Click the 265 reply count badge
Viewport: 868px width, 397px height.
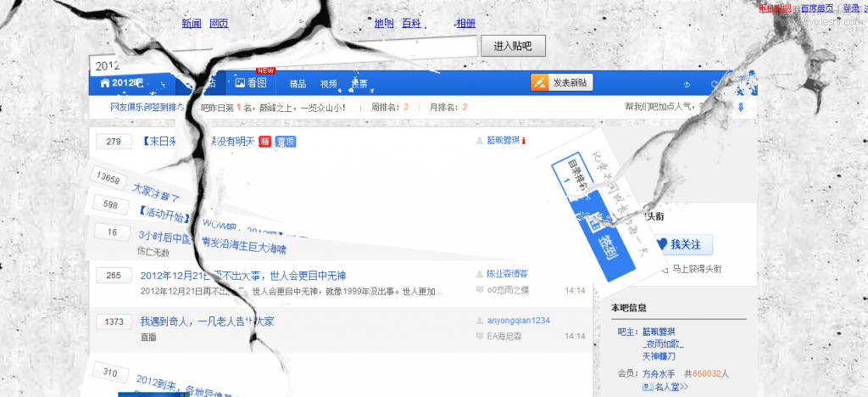(x=114, y=275)
